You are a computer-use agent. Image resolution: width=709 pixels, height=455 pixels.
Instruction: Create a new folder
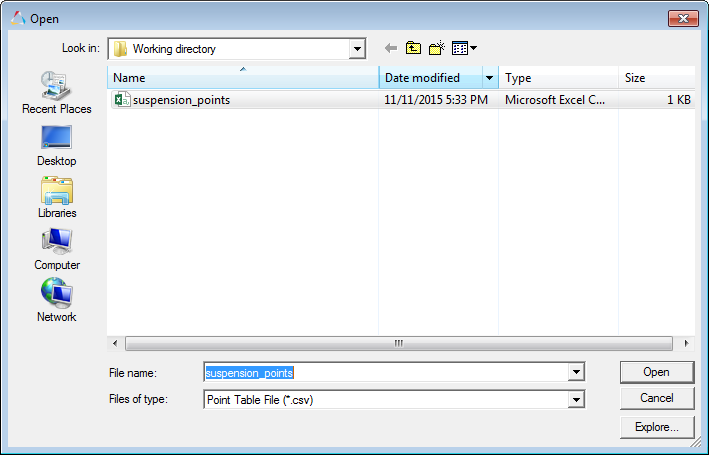(x=437, y=48)
